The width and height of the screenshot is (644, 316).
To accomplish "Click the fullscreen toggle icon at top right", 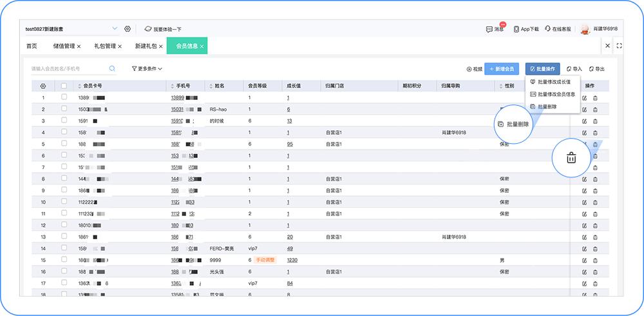I will click(619, 46).
